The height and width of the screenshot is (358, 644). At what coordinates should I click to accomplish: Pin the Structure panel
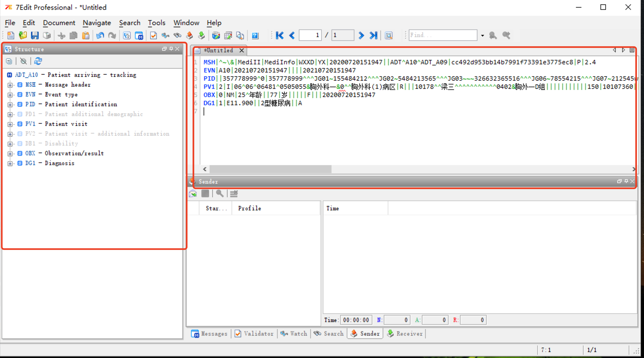171,49
